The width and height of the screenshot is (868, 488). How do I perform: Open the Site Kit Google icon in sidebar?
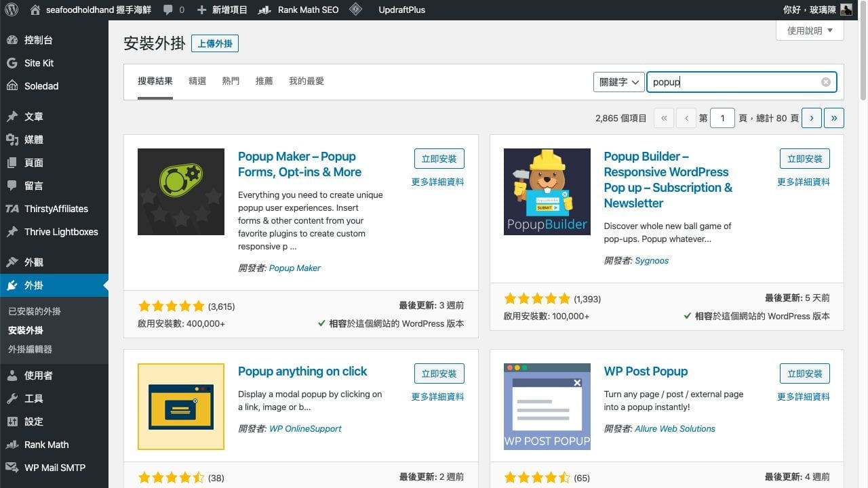12,63
